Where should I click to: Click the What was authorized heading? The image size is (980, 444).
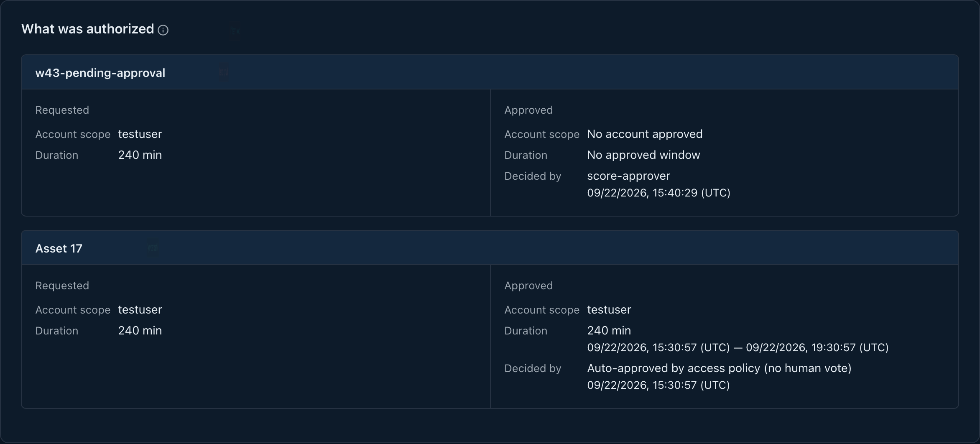pos(88,29)
